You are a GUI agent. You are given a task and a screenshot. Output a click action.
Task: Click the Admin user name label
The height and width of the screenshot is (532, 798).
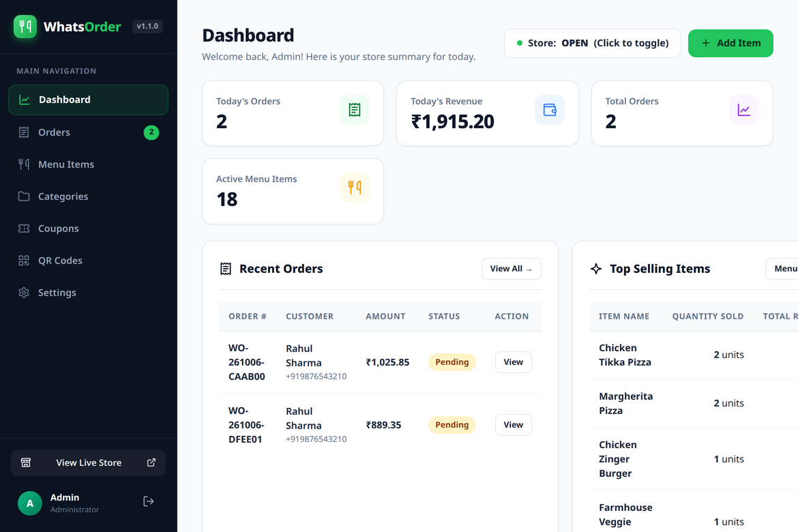click(65, 497)
